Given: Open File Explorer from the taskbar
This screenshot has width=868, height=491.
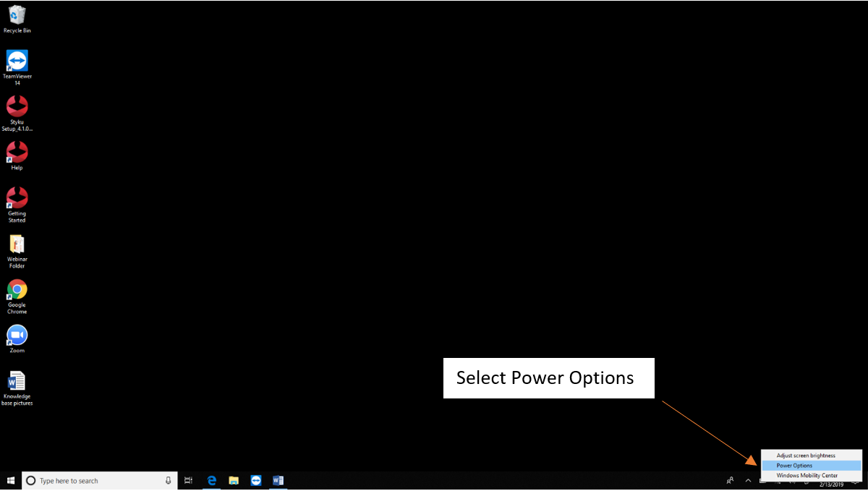Looking at the screenshot, I should 234,481.
